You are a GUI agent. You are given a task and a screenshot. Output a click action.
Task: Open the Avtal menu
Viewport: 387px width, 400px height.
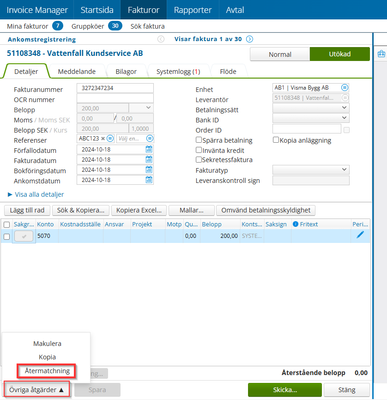click(x=235, y=10)
